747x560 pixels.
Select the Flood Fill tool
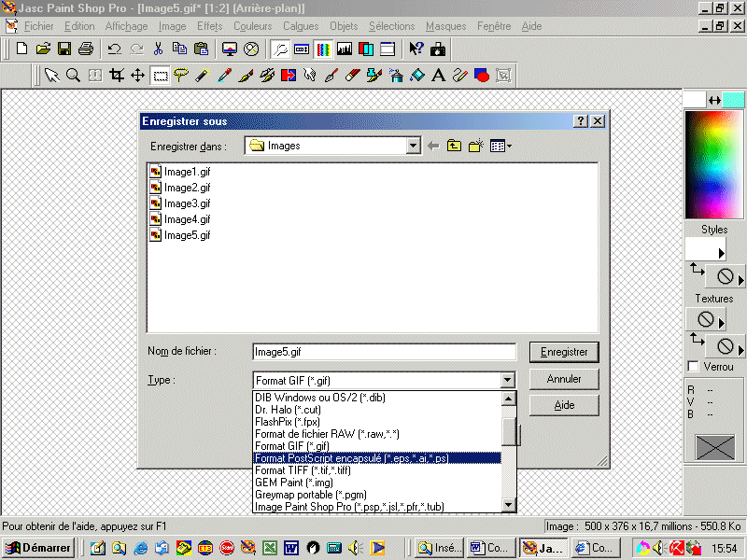416,76
